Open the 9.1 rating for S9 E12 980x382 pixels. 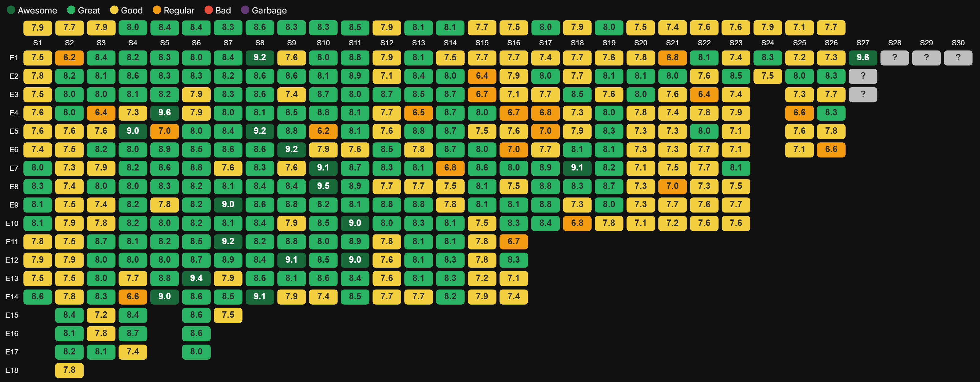292,260
